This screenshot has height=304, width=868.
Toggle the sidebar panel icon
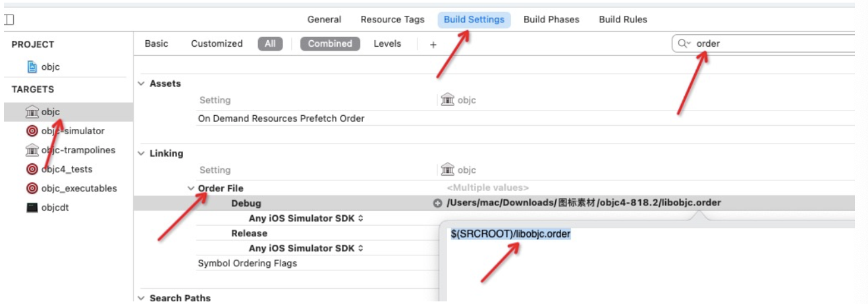coord(9,20)
